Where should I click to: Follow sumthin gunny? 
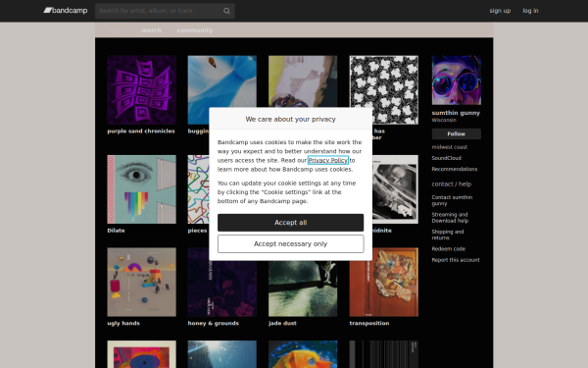tap(456, 133)
